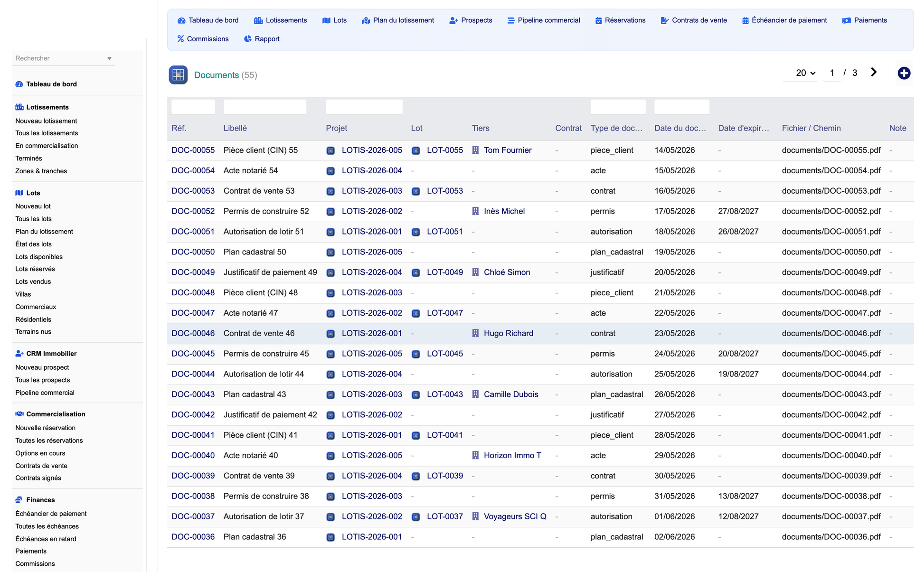Open document DOC-00036 link
924x572 pixels.
point(193,537)
